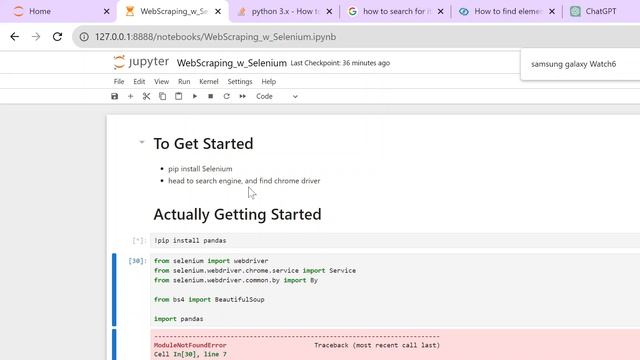The image size is (640, 360).
Task: Switch to the ChatGPT browser tab
Action: pos(600,11)
